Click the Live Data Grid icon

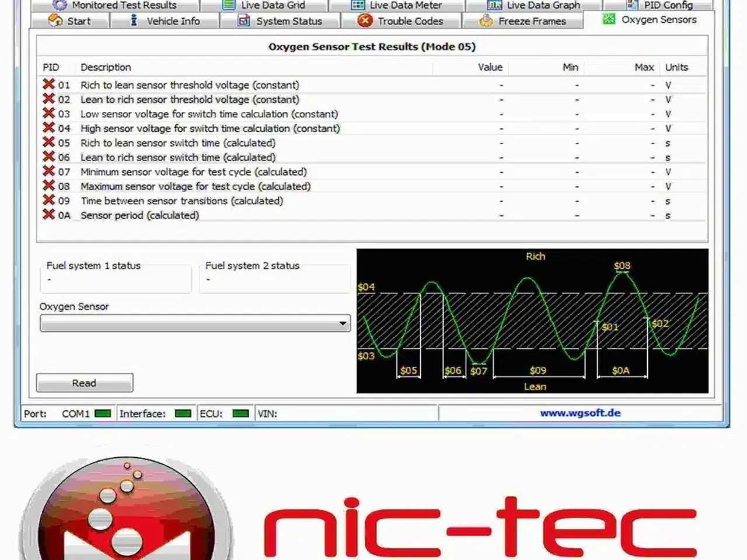tap(229, 5)
